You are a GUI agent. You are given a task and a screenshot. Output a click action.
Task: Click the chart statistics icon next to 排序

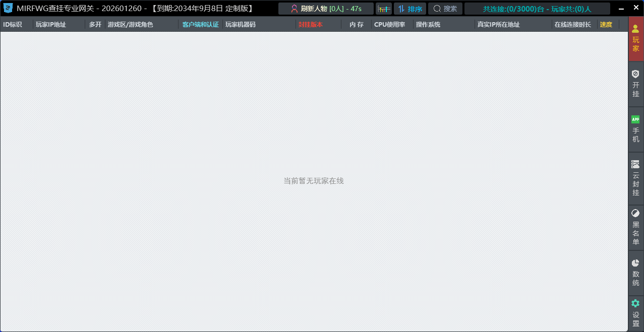click(384, 8)
